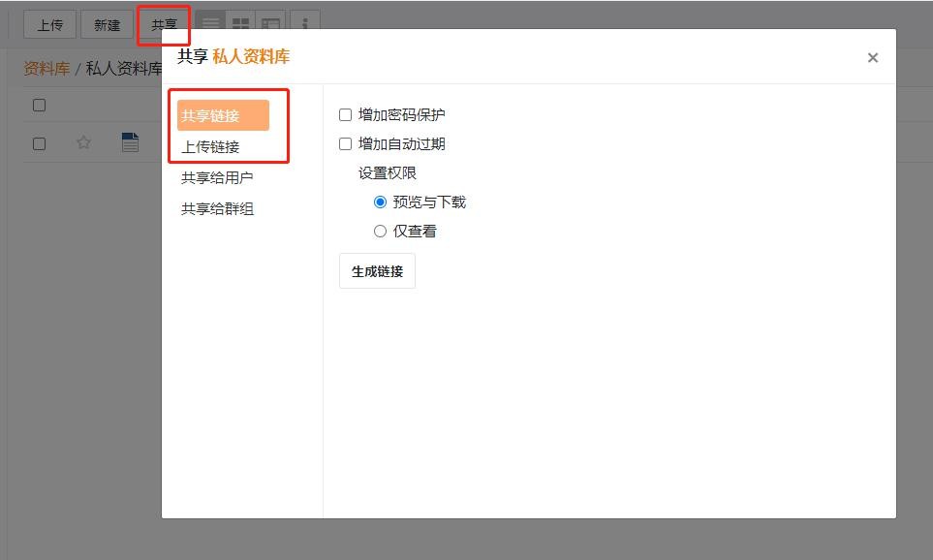
Task: Select the 仅查看 permission
Action: 381,232
